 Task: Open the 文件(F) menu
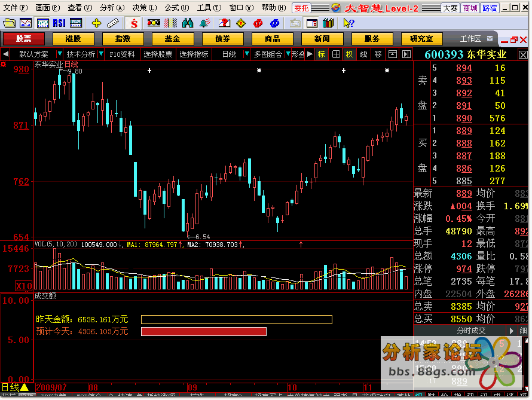pos(16,7)
